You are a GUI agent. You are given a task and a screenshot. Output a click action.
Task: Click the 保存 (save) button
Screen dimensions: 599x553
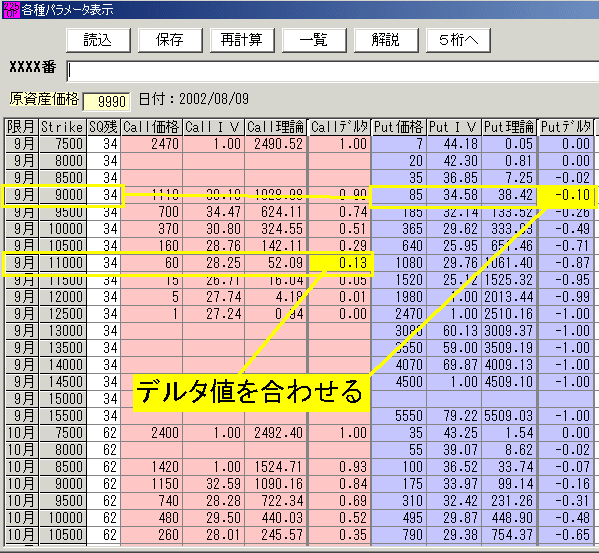[x=170, y=40]
